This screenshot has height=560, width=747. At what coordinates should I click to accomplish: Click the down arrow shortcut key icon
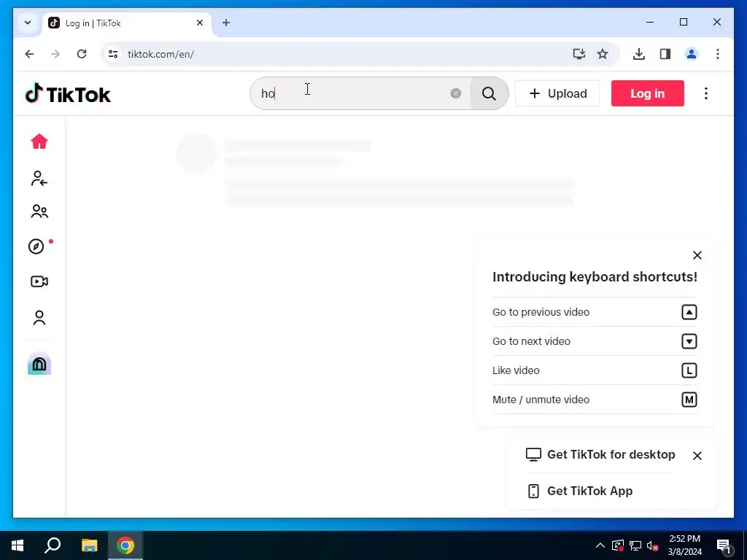point(689,341)
